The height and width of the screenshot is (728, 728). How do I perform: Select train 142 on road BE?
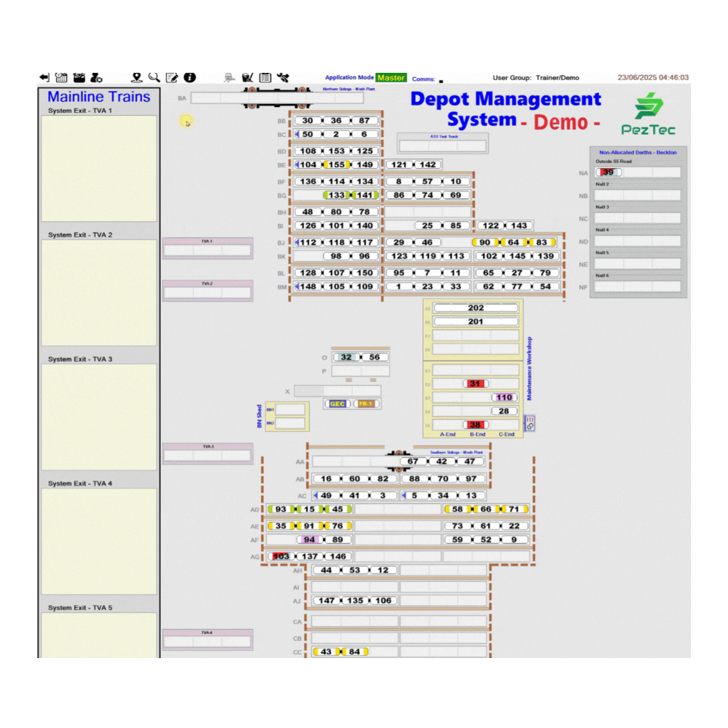tap(427, 165)
